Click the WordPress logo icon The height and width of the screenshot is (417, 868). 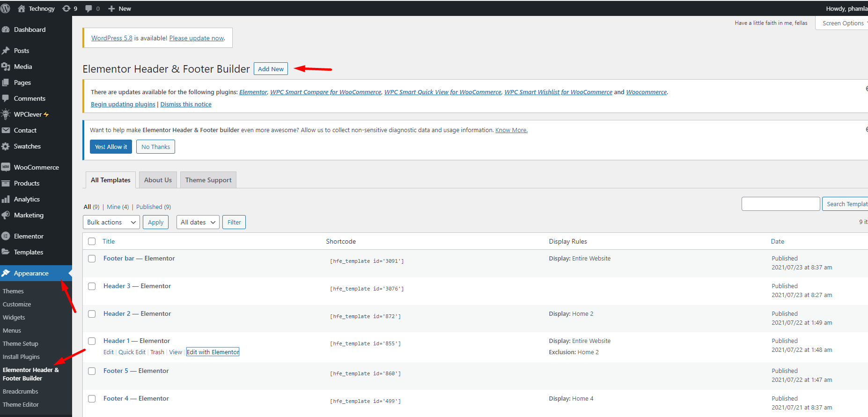(6, 8)
